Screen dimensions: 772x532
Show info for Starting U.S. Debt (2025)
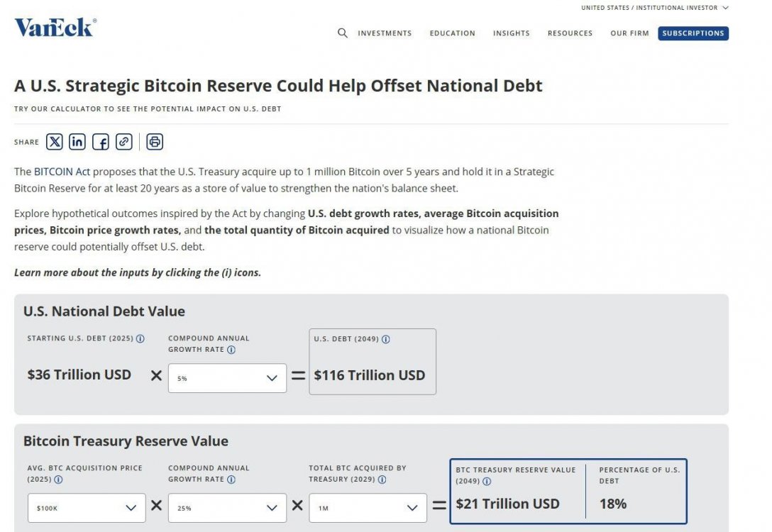coord(140,339)
